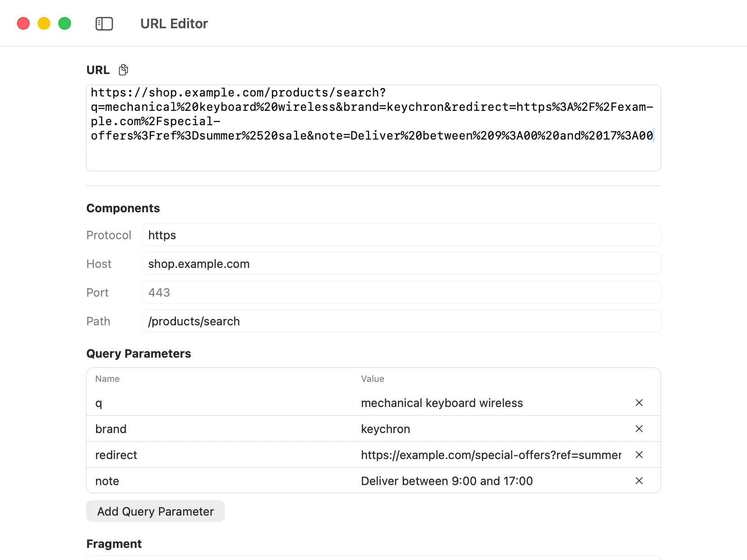The width and height of the screenshot is (747, 560).
Task: Close the window with the red button
Action: click(x=23, y=23)
